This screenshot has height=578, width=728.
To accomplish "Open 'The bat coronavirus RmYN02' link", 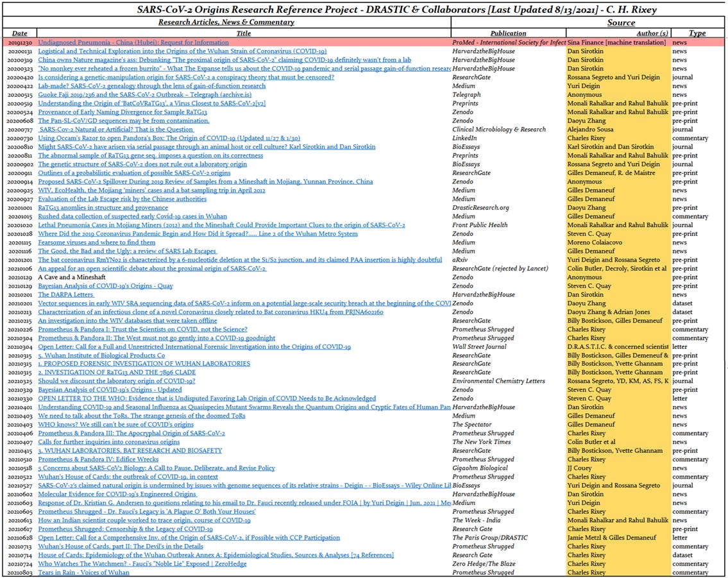I will 240,260.
